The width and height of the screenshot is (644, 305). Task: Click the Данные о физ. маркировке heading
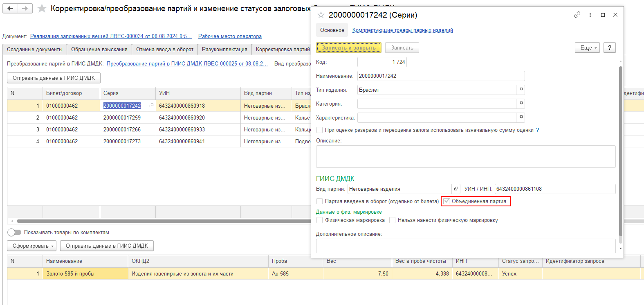pos(349,212)
